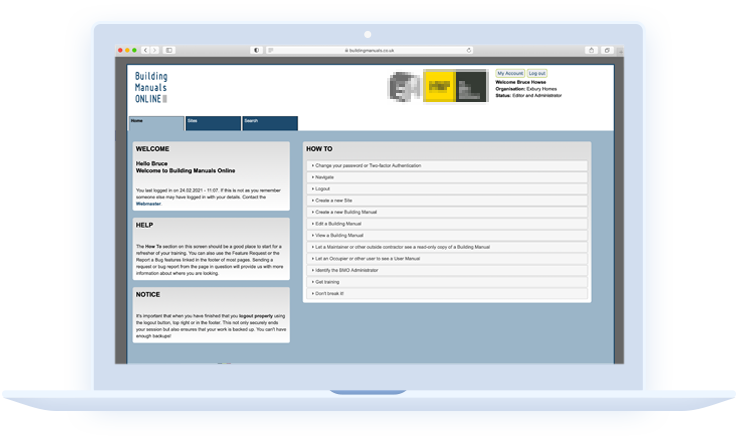Image resolution: width=737 pixels, height=441 pixels.
Task: Reload page with the refresh icon
Action: coord(469,50)
